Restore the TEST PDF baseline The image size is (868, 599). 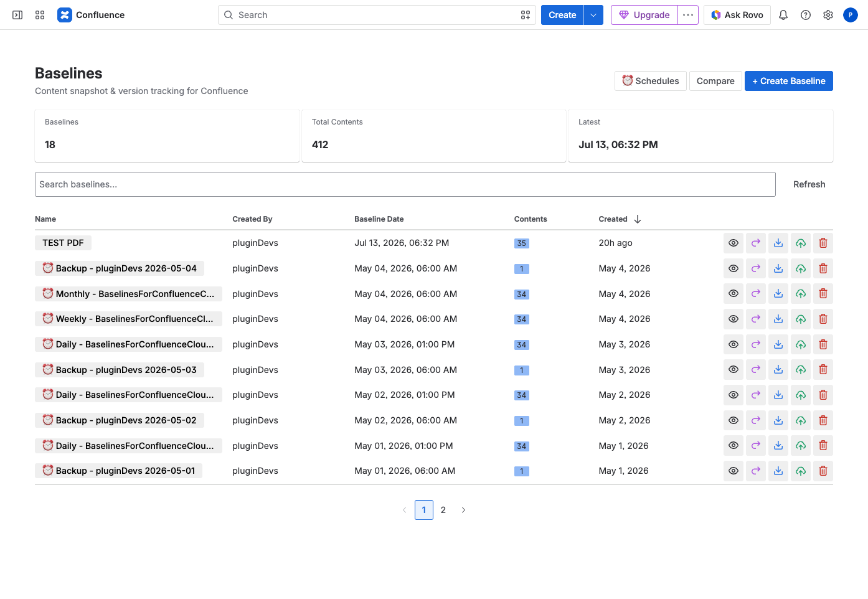pos(801,243)
